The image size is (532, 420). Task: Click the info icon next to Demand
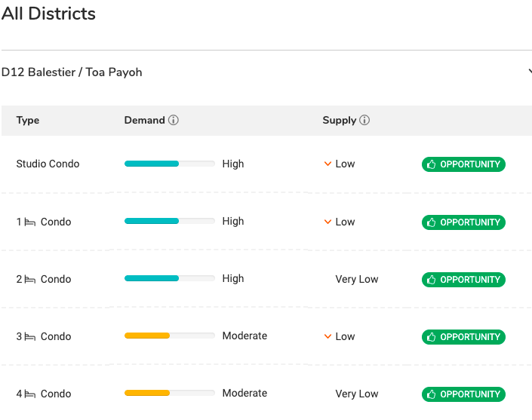tap(174, 121)
